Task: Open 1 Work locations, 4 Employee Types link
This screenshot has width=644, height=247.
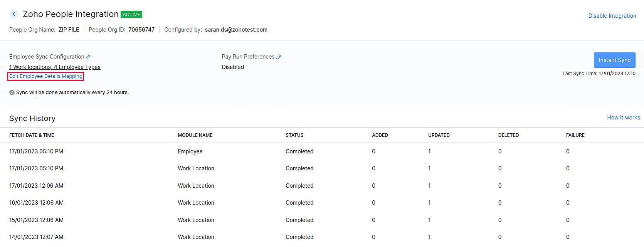Action: 55,67
